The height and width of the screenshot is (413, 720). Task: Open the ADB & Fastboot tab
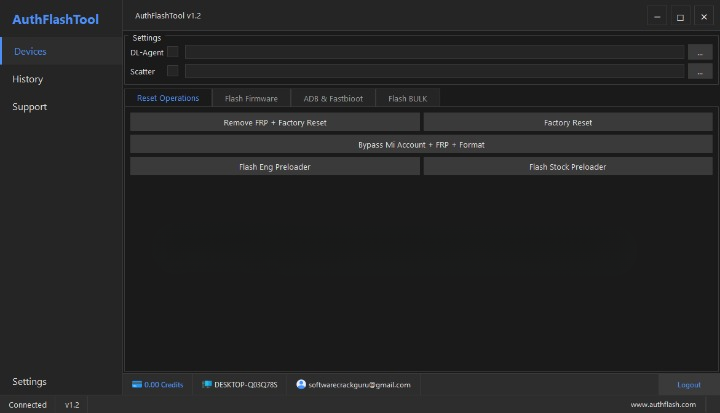333,98
